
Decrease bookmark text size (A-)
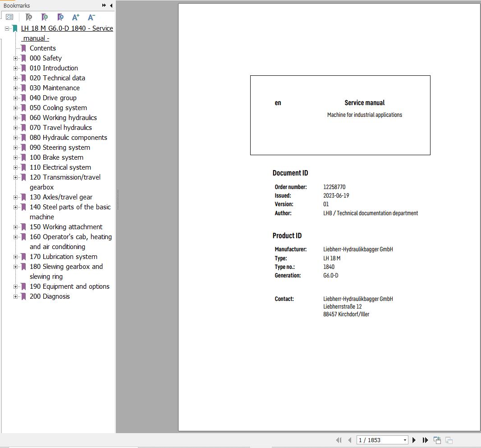point(92,17)
